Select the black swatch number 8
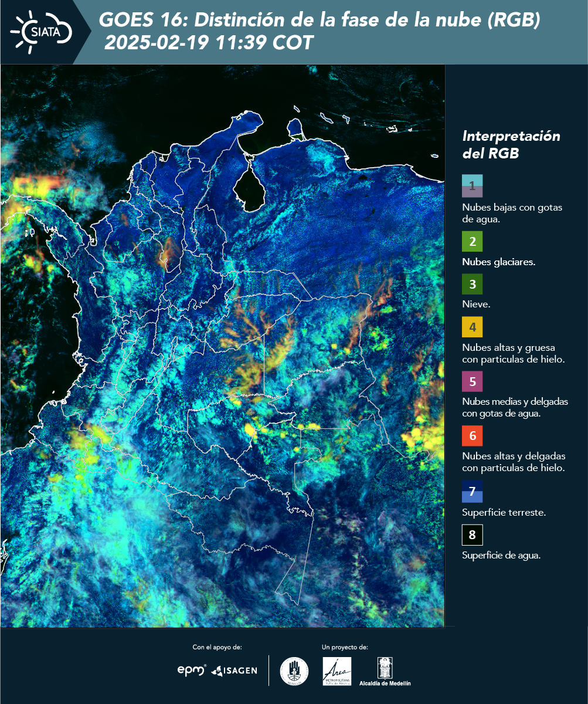 pyautogui.click(x=473, y=534)
